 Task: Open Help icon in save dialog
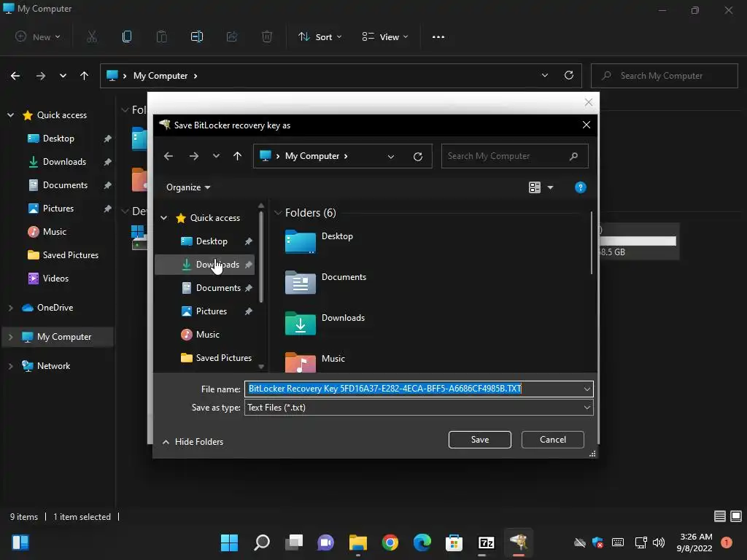[580, 187]
